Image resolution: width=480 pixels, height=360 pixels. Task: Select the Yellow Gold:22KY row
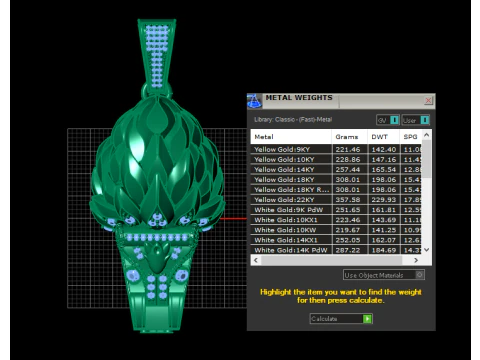[x=336, y=200]
